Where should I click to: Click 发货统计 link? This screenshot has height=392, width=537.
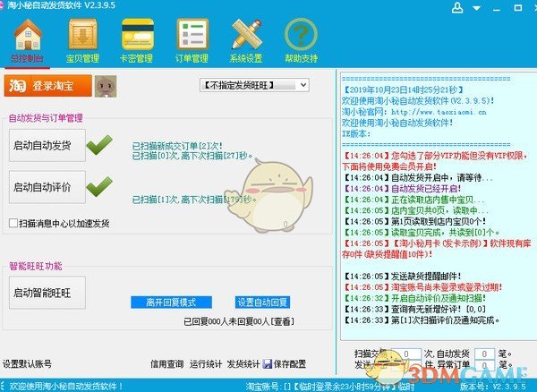pos(243,364)
